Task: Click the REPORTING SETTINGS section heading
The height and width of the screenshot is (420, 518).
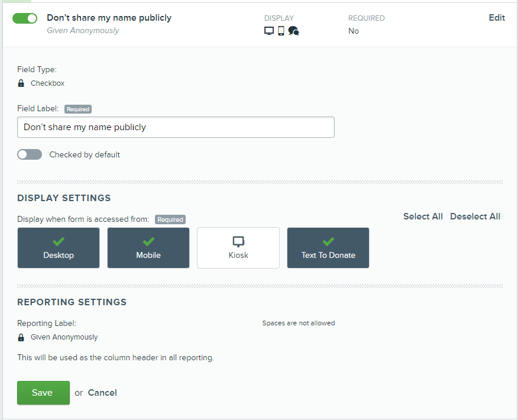Action: coord(72,302)
